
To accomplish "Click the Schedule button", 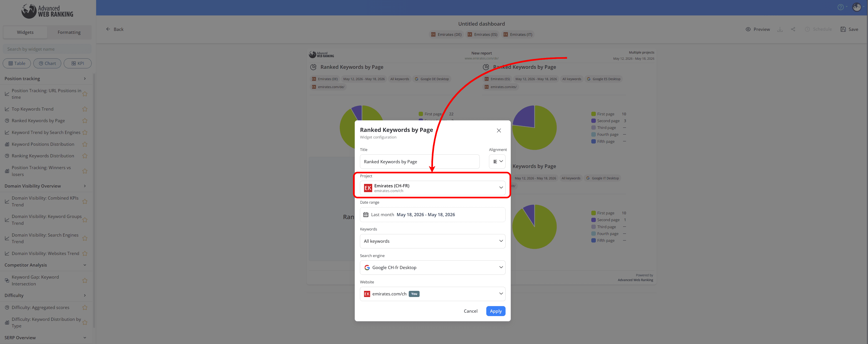I will [x=818, y=29].
